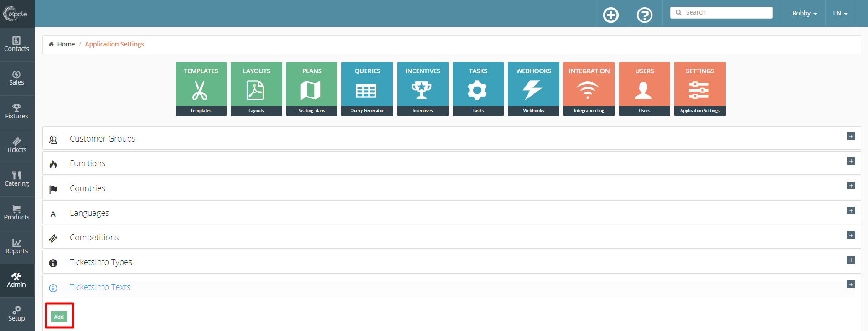Click the TicketsInfo Texts info icon
The height and width of the screenshot is (331, 868).
[x=53, y=288]
